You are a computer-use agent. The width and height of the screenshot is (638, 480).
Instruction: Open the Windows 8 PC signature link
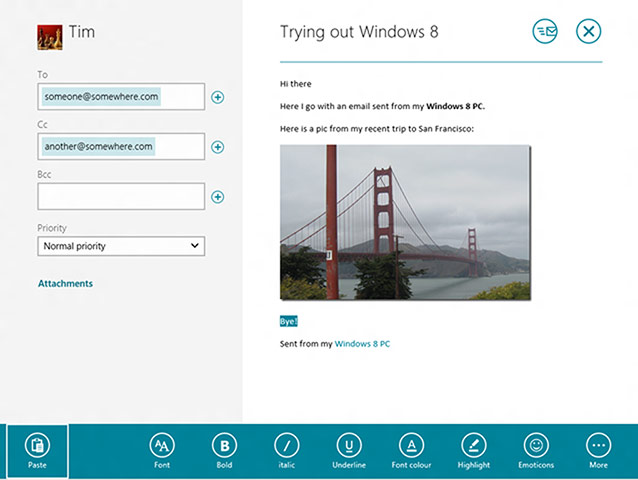[362, 344]
